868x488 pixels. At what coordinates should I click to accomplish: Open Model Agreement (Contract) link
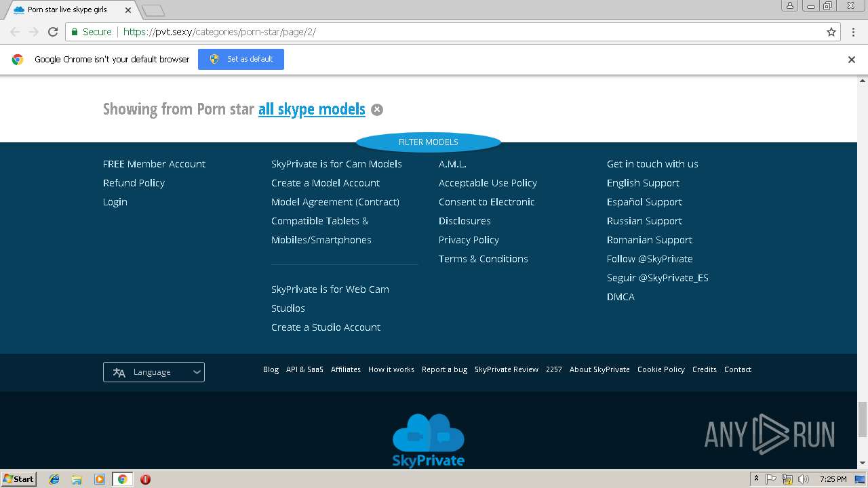pos(335,202)
